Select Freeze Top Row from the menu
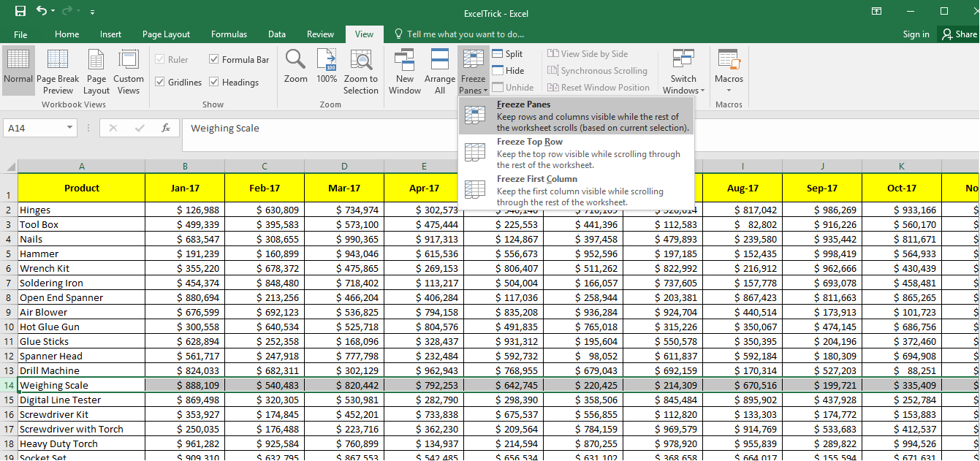The height and width of the screenshot is (461, 980). point(529,142)
